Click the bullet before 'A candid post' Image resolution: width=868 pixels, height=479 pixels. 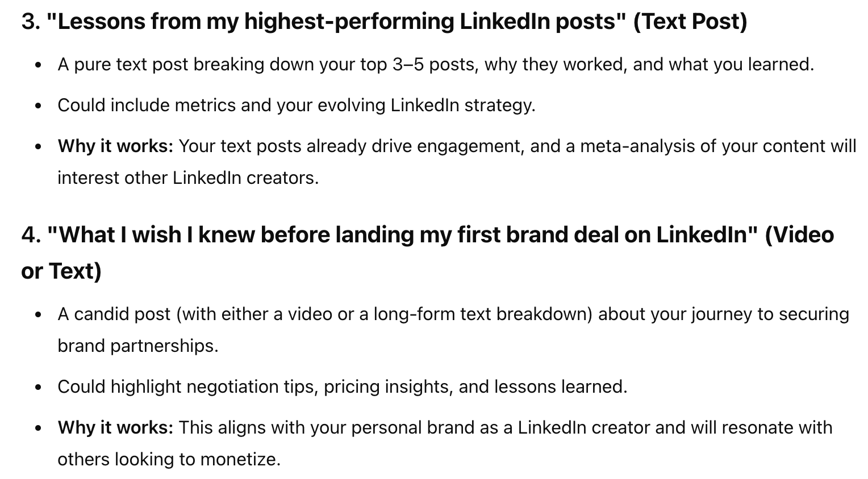point(38,315)
